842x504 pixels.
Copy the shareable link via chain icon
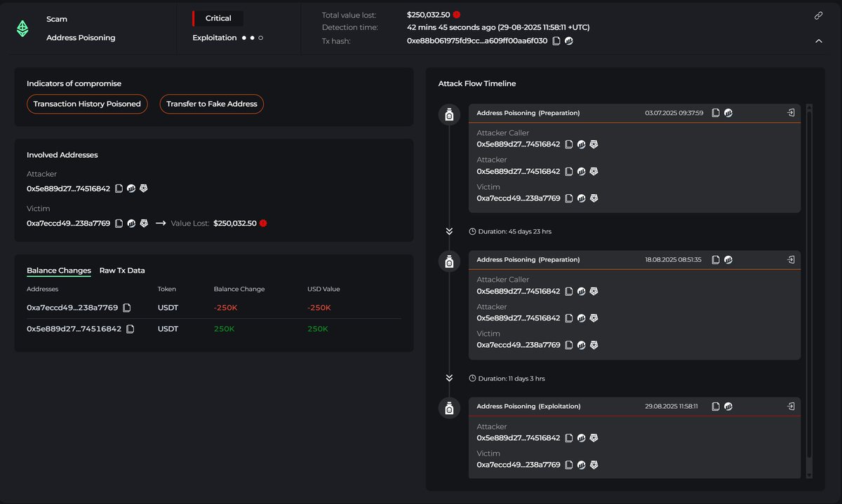coord(818,15)
